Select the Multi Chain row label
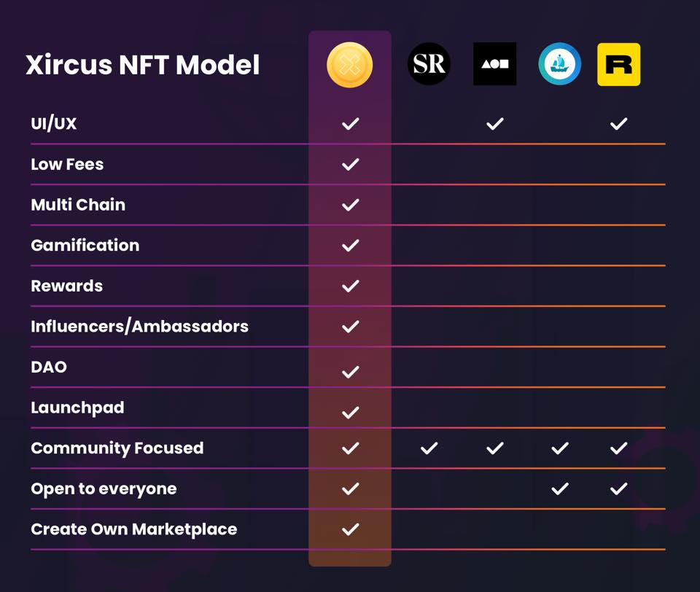The height and width of the screenshot is (592, 700). [78, 205]
